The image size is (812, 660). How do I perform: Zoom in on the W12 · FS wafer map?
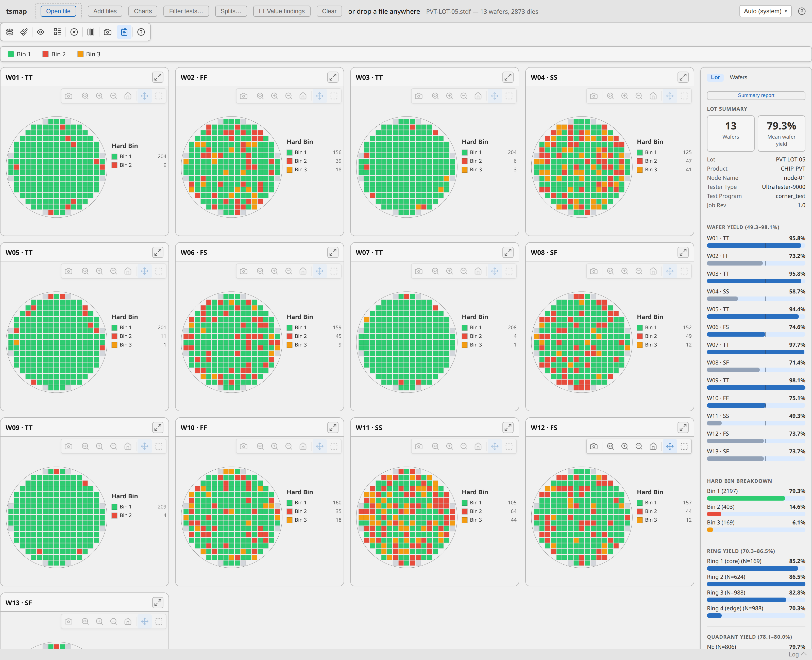(x=625, y=446)
